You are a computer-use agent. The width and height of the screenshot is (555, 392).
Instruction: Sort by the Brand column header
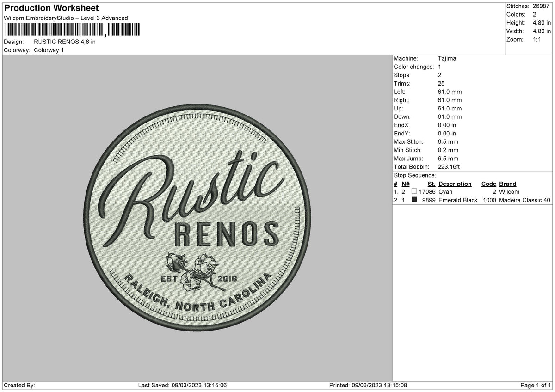pos(507,184)
